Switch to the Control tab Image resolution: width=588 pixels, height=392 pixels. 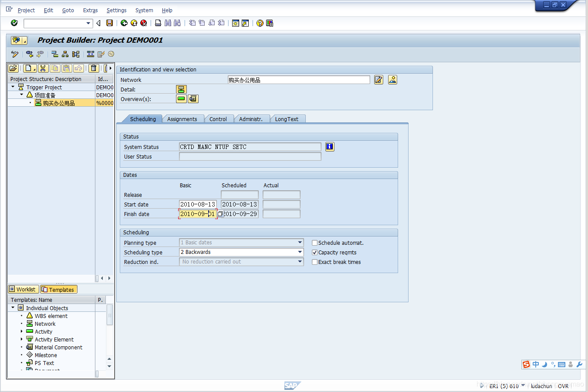click(x=218, y=119)
